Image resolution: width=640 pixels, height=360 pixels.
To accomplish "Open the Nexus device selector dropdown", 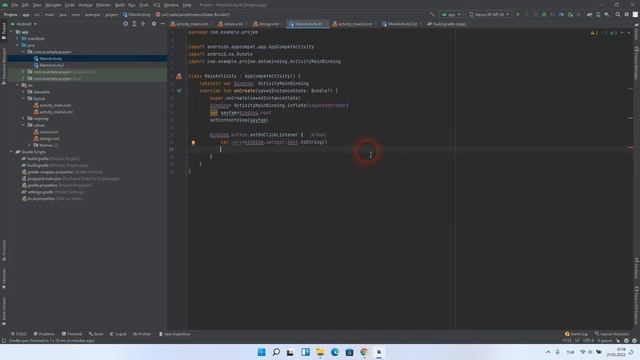I will click(489, 14).
